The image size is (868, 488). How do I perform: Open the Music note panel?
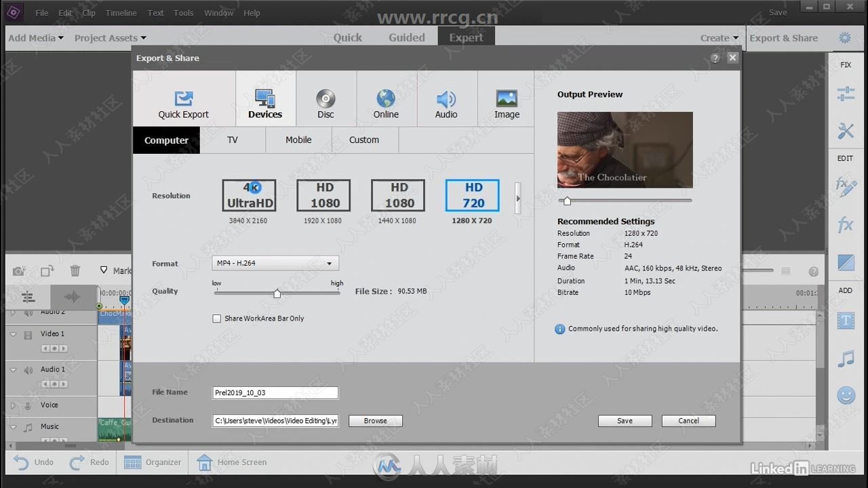click(x=846, y=358)
